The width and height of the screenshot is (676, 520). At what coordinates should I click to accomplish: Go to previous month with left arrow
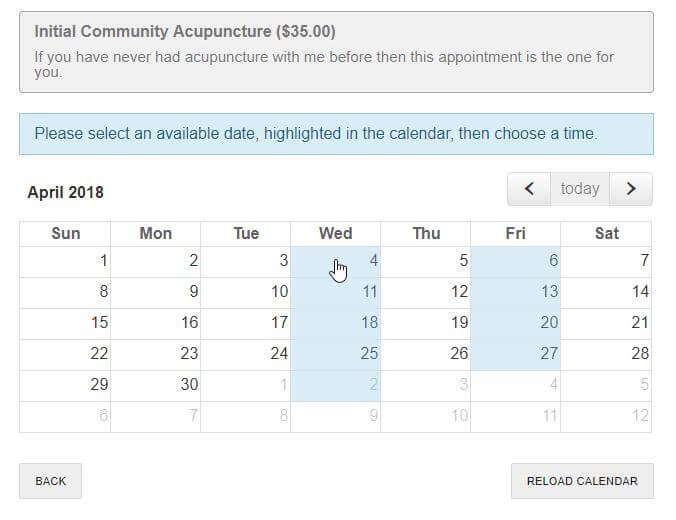tap(529, 189)
